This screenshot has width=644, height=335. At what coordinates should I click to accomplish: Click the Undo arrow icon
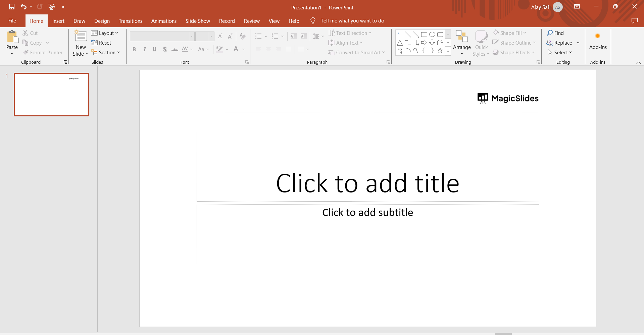23,7
